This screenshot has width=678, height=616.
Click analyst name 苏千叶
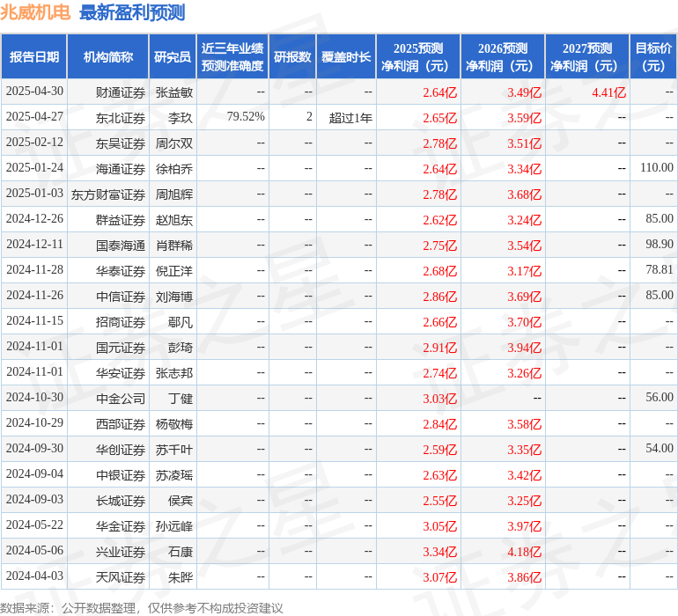(173, 450)
